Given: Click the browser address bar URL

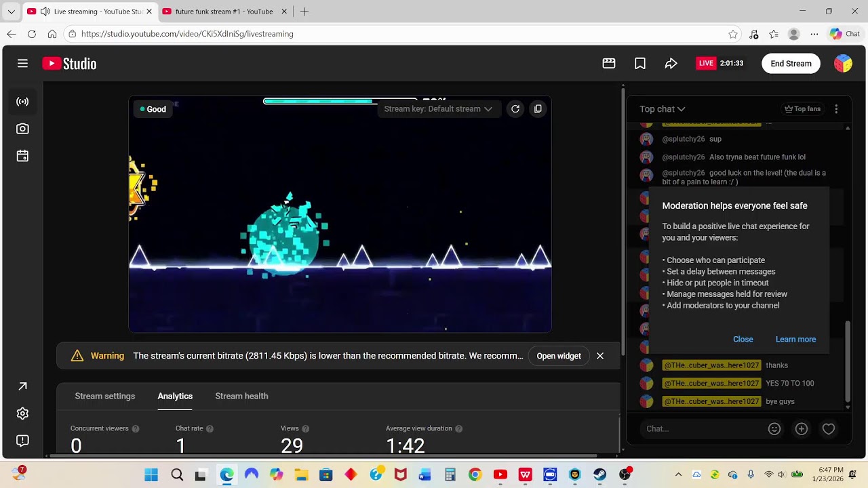Looking at the screenshot, I should click(187, 34).
